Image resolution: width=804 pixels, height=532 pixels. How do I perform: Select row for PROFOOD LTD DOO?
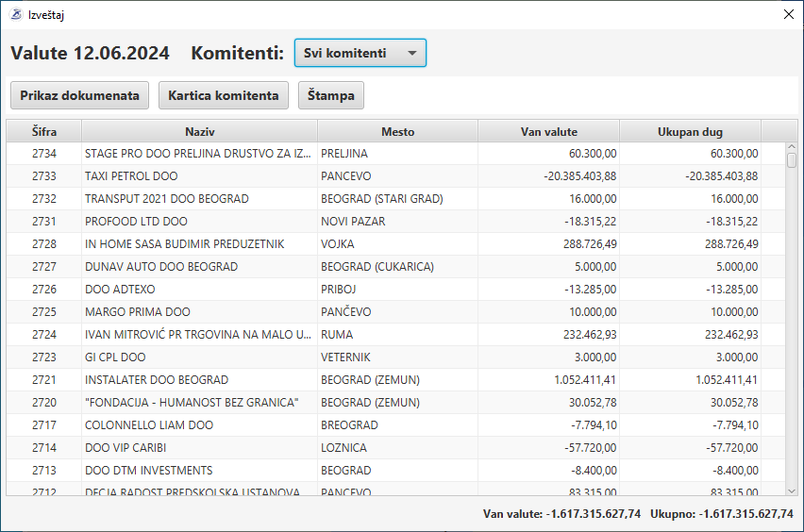136,222
